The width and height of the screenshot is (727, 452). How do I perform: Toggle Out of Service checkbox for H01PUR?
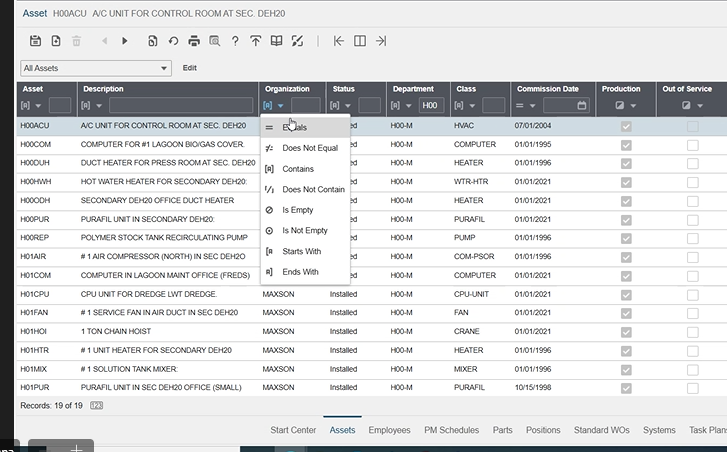(x=692, y=387)
